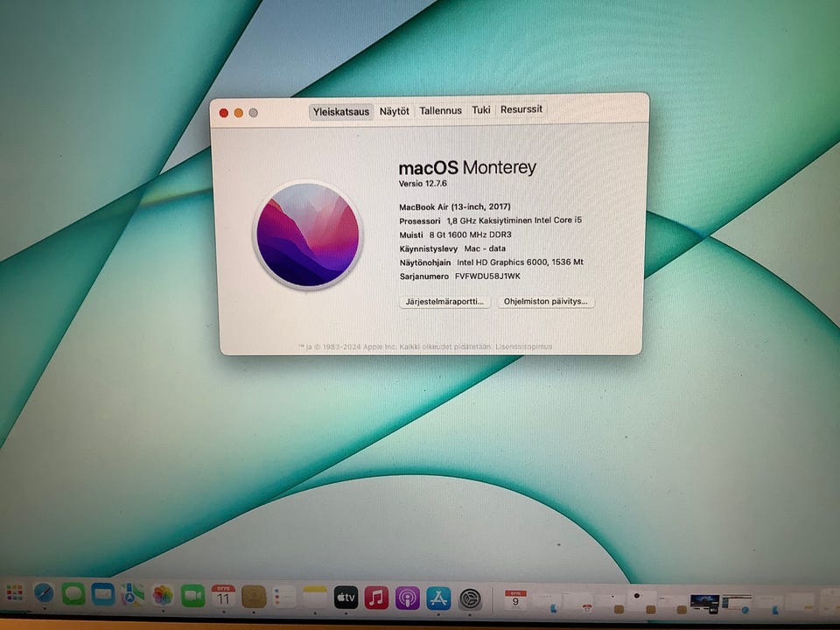Open Maps from the Dock

(132, 595)
